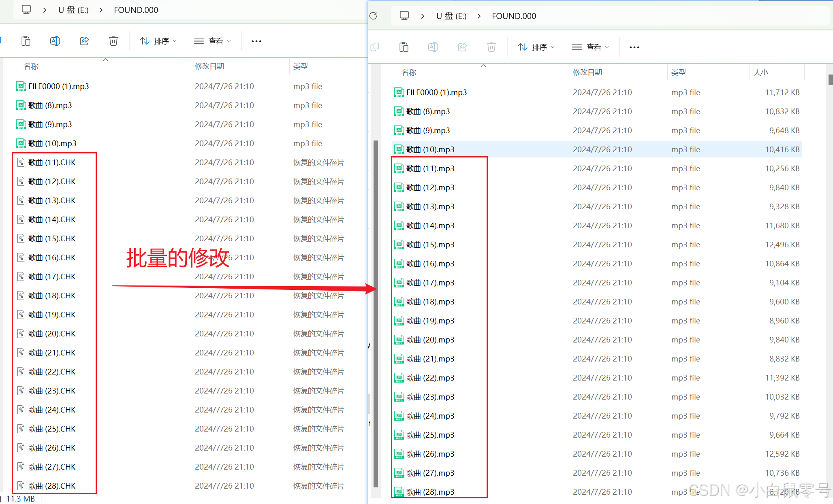Viewport: 833px width, 504px height.
Task: Click FOUND.000 breadcrumb in the left window
Action: 136,10
